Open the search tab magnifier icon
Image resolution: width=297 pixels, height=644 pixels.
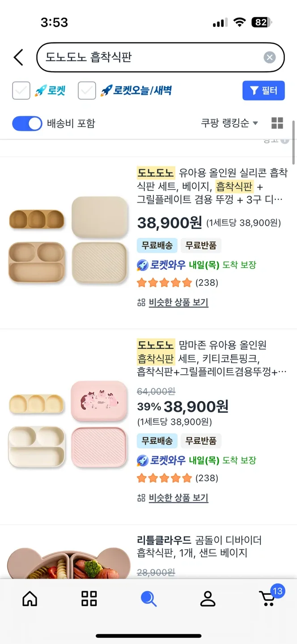[148, 598]
